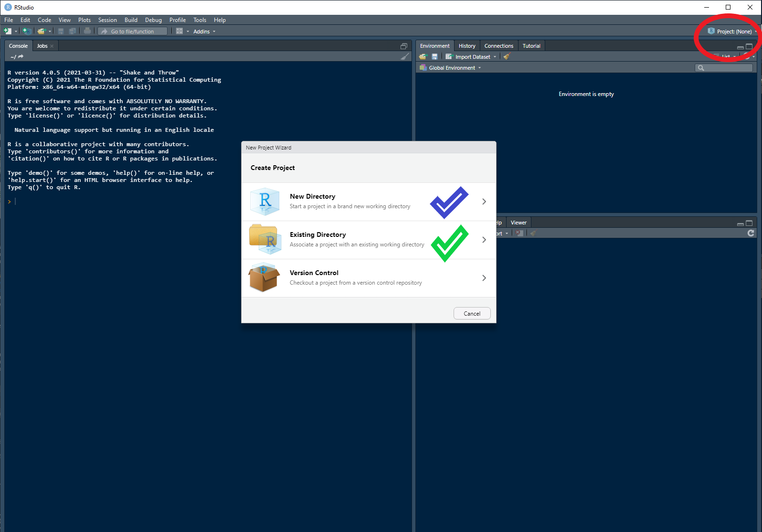Click chevron arrow beside New Directory

tap(484, 202)
